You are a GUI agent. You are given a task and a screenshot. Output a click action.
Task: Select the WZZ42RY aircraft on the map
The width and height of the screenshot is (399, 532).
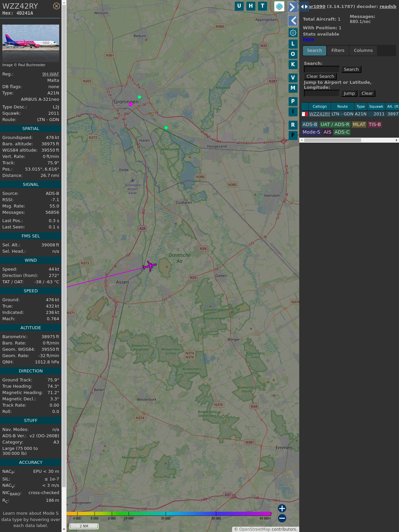[150, 266]
